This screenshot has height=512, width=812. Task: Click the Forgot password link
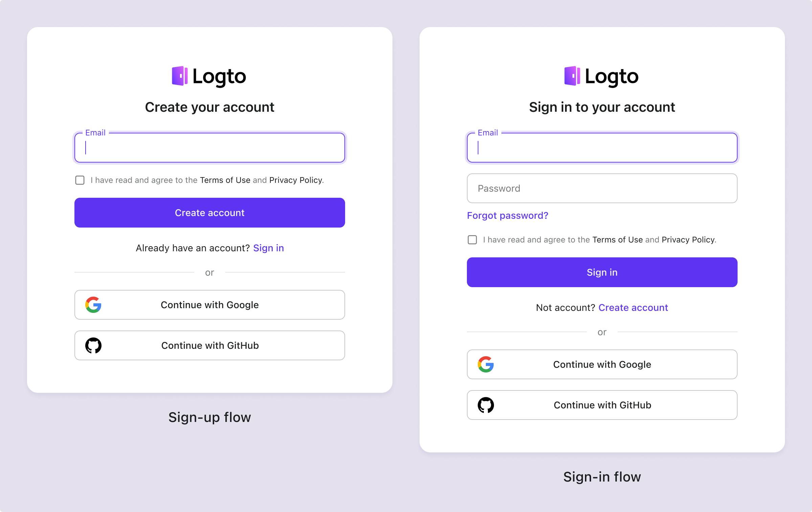[x=508, y=215]
